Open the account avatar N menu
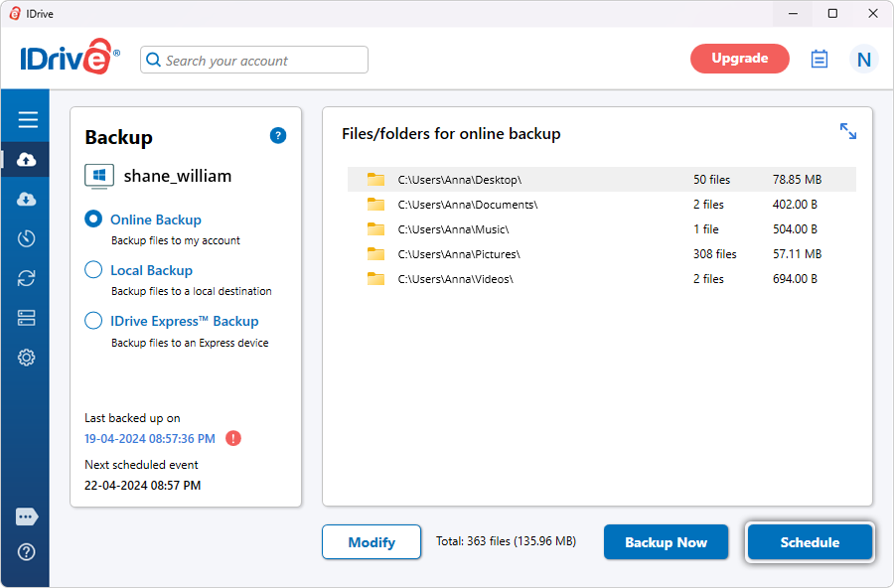This screenshot has height=588, width=894. tap(863, 60)
